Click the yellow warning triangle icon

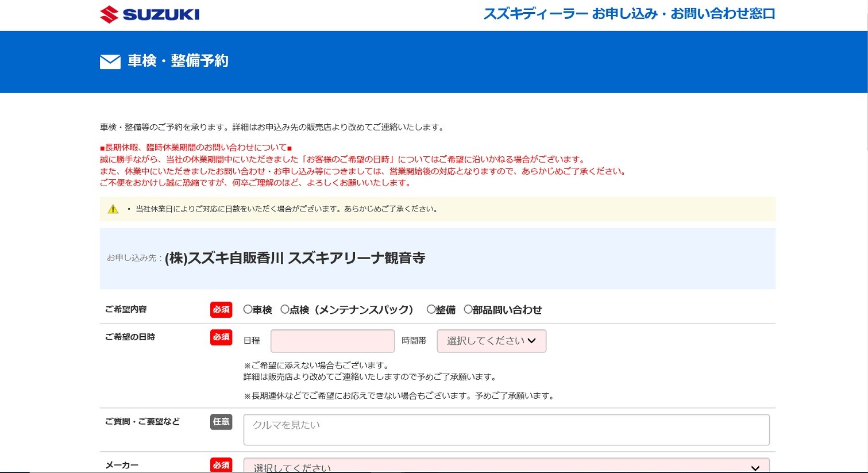pos(113,209)
